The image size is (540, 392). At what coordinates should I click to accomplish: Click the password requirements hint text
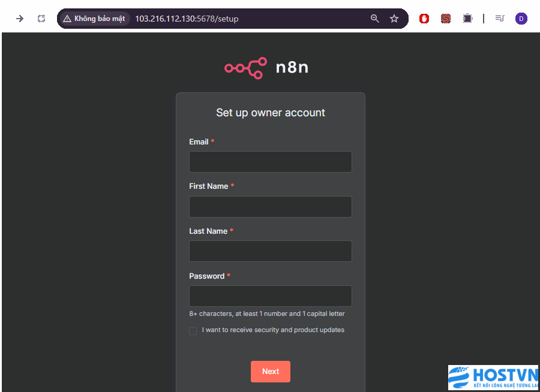[267, 314]
